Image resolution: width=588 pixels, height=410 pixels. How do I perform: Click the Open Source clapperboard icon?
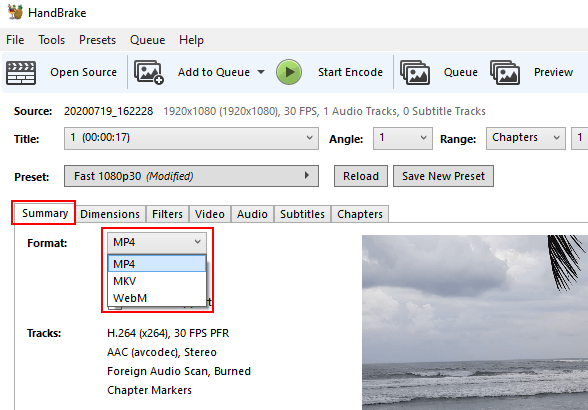pyautogui.click(x=21, y=72)
